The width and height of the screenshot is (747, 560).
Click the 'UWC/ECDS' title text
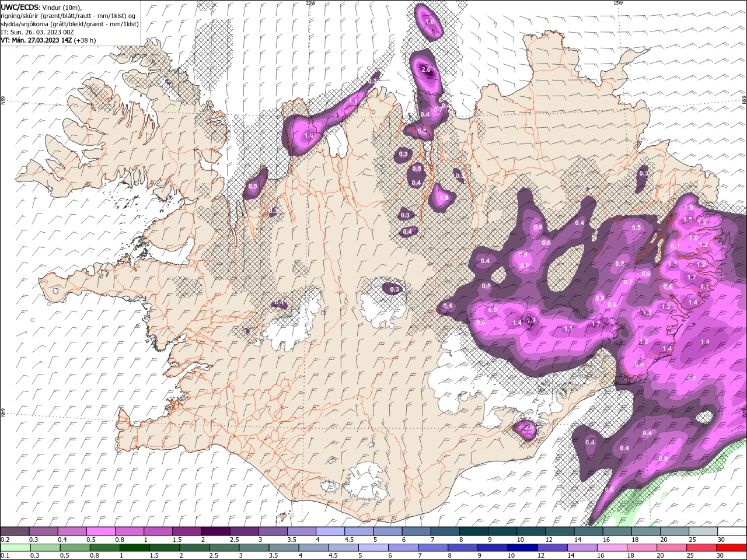pyautogui.click(x=20, y=7)
